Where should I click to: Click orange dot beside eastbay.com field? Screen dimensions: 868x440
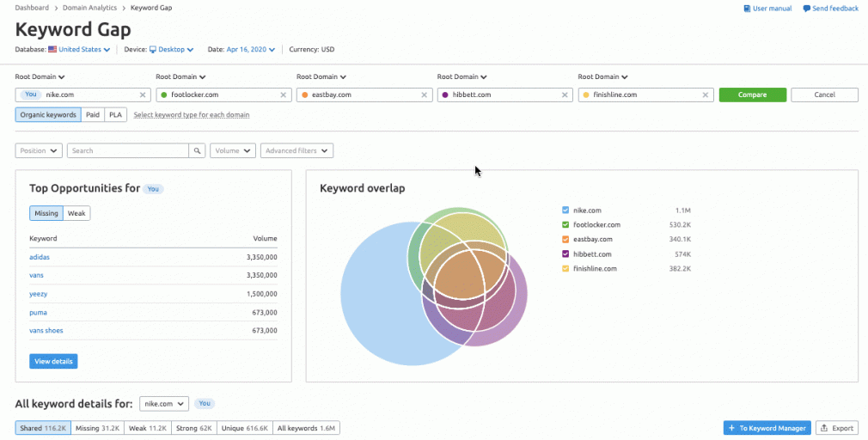[x=304, y=95]
